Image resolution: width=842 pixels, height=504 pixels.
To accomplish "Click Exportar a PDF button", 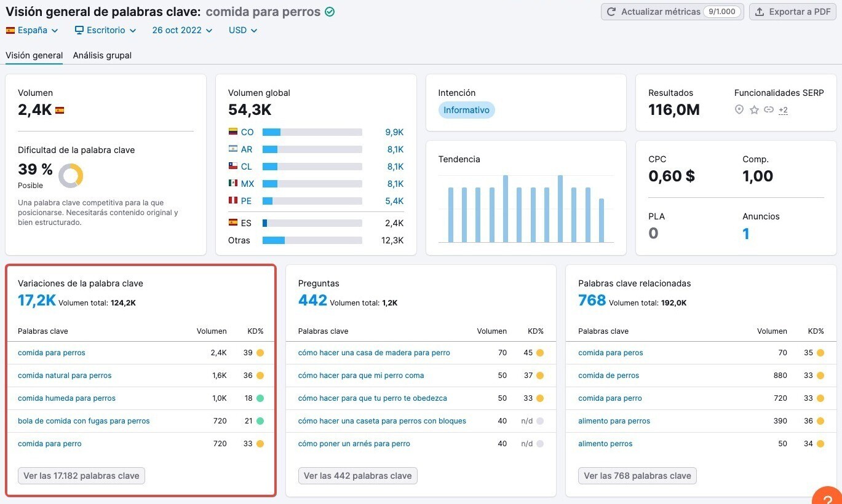I will coord(792,12).
